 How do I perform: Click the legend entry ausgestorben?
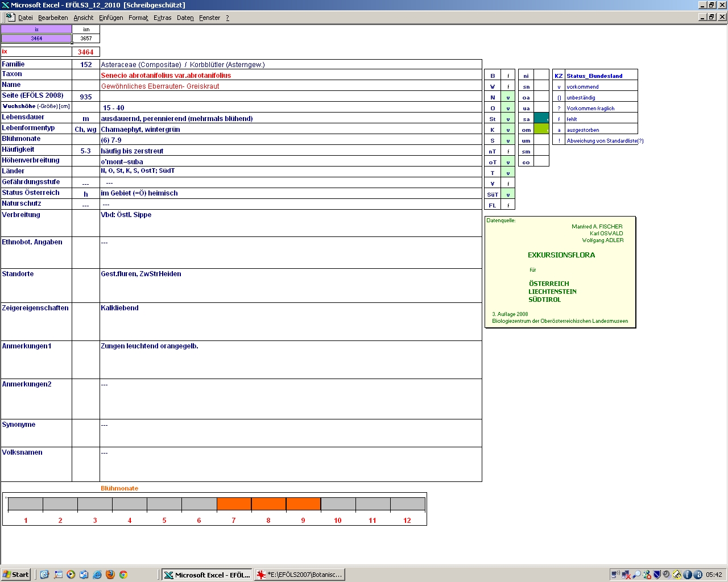[583, 130]
